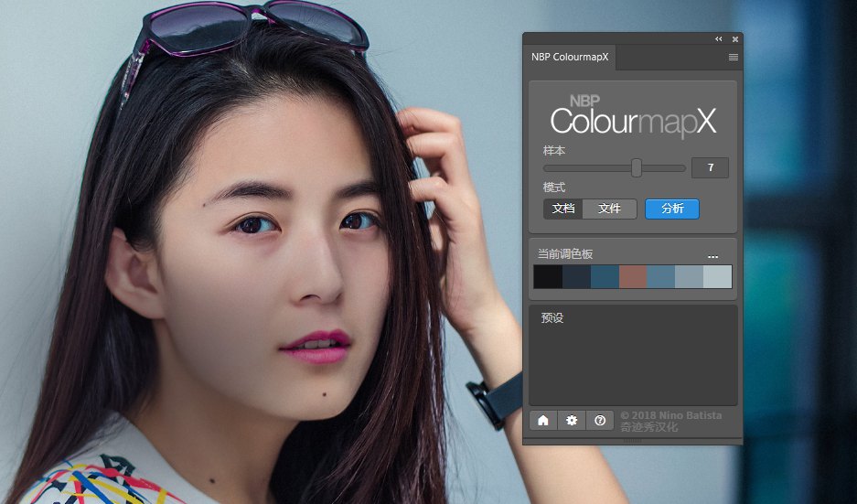Pick the brown skin-tone palette swatch
The width and height of the screenshot is (857, 504).
coord(633,276)
